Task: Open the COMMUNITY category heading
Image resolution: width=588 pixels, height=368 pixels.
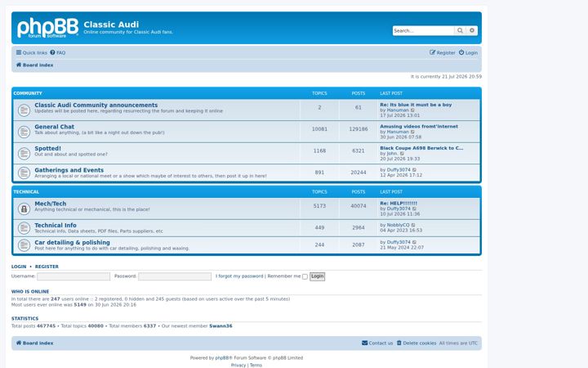Action: tap(28, 93)
